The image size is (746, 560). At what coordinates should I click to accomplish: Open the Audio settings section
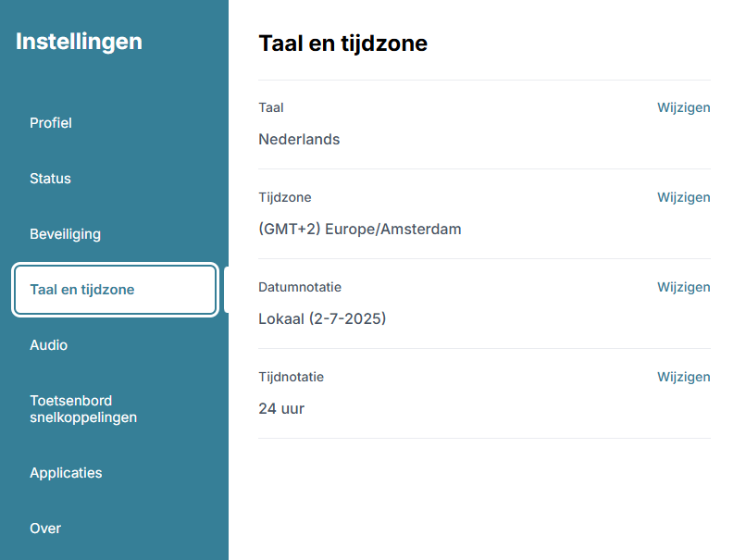48,345
